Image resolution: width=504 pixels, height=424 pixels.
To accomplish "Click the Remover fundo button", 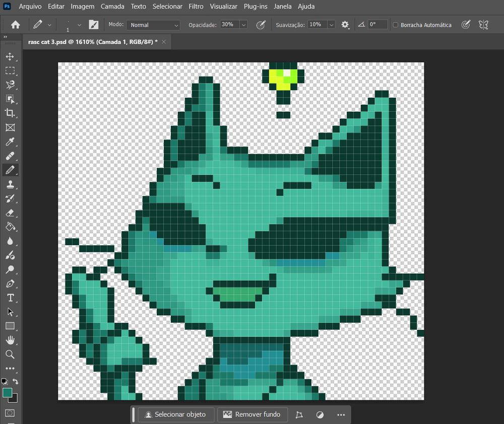I will click(x=253, y=414).
